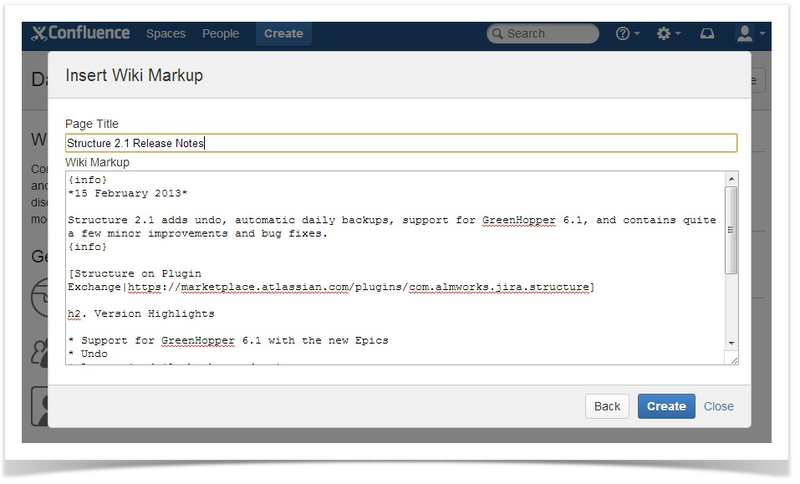Click the markup scrollbar down arrow
Screen dimensions: 800x484
point(731,343)
